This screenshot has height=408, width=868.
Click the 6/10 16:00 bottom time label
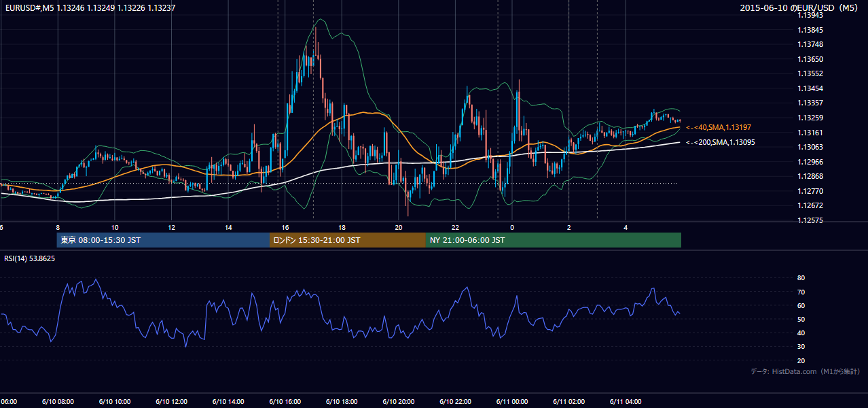(285, 401)
